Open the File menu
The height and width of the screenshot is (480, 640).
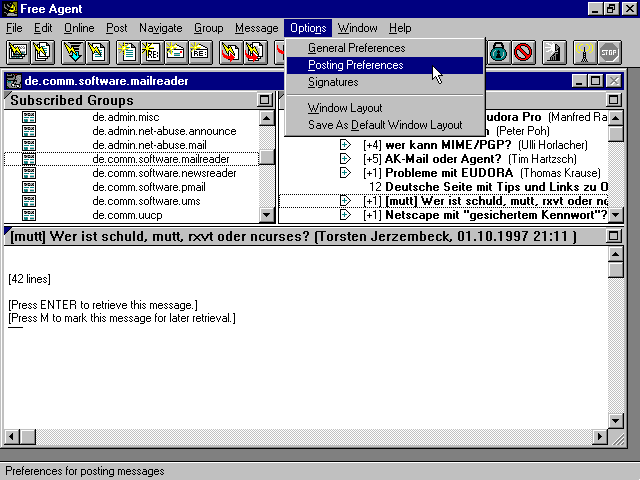click(x=14, y=28)
